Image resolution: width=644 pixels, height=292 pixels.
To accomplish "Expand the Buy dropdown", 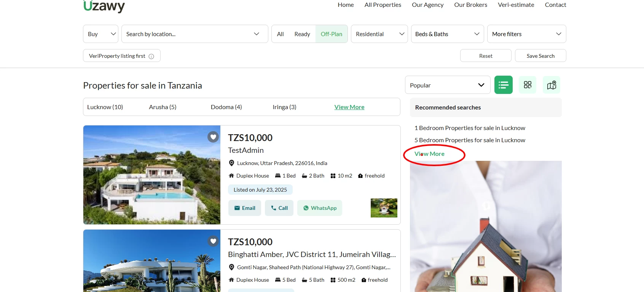I will [x=101, y=34].
